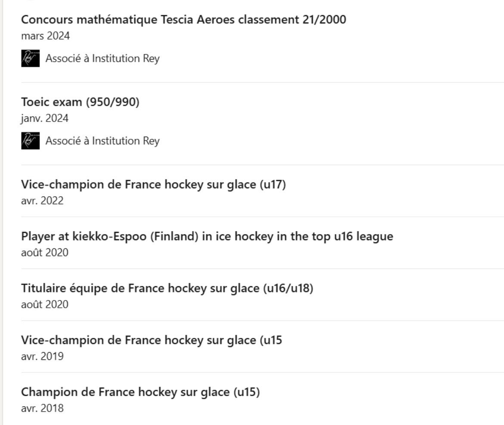Click Institution Rey logo under Concours mathématique entry
Viewport: 504px width, 425px height.
(30, 58)
